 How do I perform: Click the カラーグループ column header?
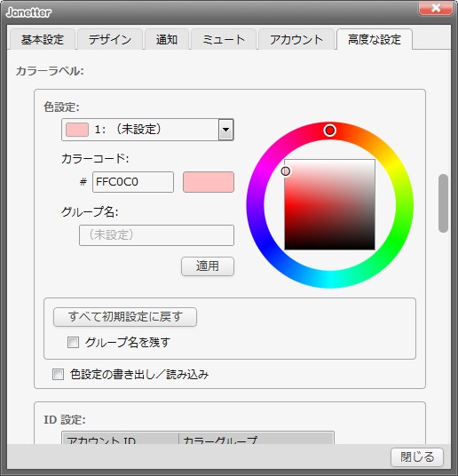pyautogui.click(x=257, y=439)
